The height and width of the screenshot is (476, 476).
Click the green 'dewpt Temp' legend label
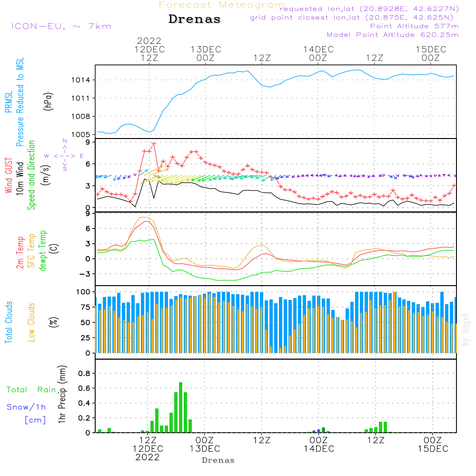pos(42,250)
